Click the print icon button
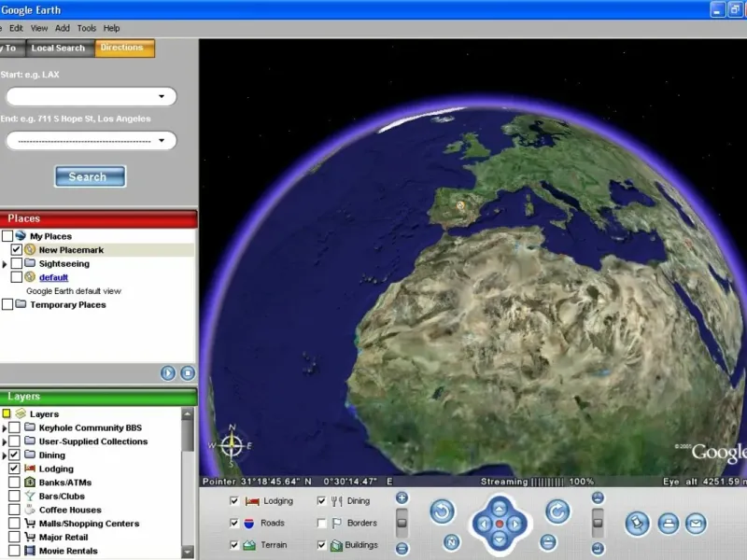Viewport: 747px width, 560px height. tap(668, 524)
